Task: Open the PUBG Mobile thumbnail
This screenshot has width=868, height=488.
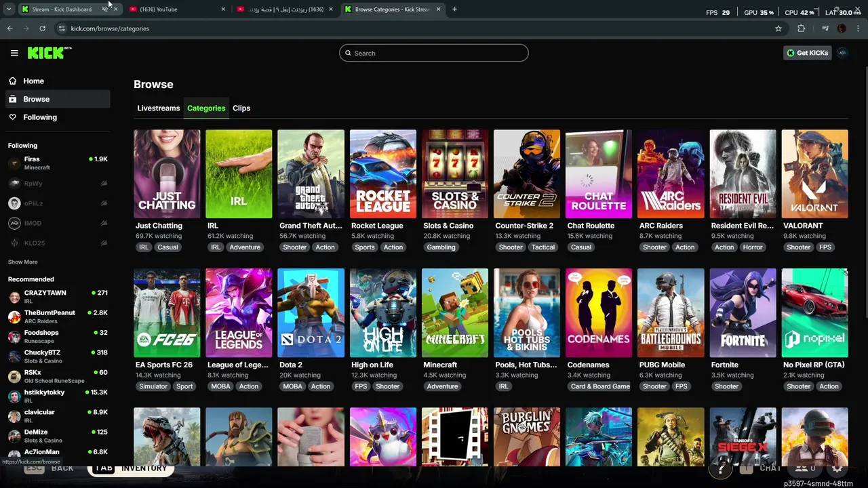Action: [671, 313]
